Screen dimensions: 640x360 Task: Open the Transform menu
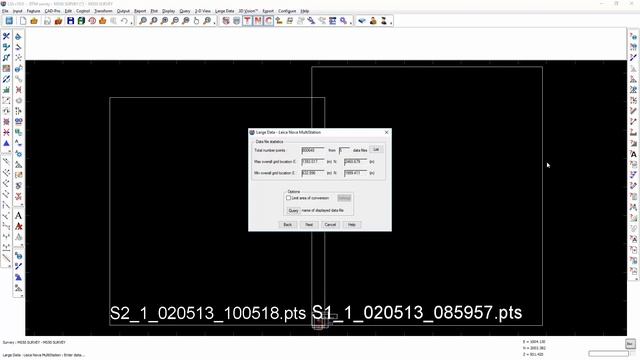[x=103, y=11]
